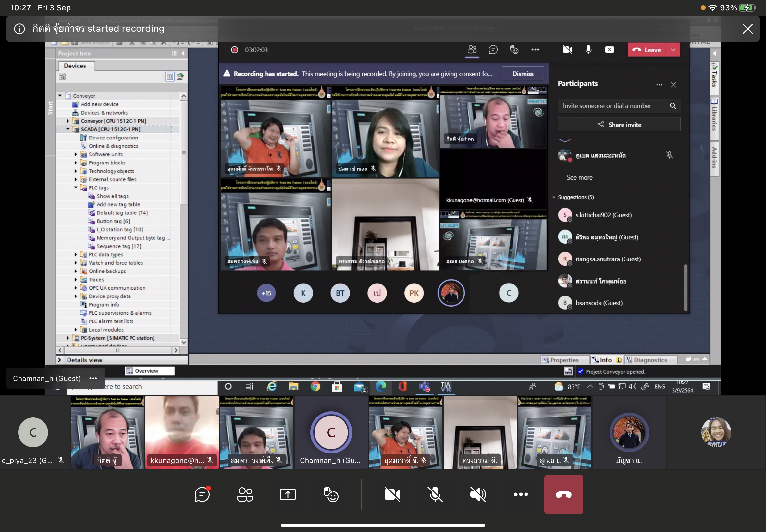Click Edge browser icon in taskbar
The width and height of the screenshot is (766, 532).
click(x=380, y=386)
